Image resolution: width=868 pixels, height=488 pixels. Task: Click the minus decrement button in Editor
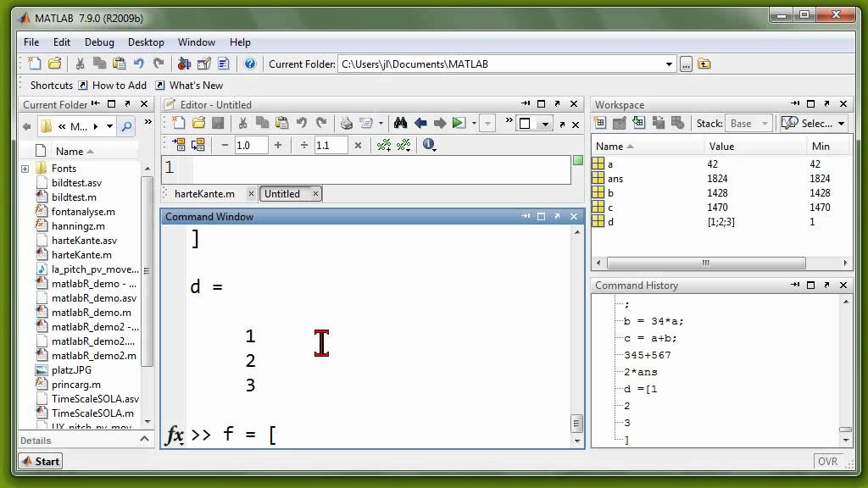coord(225,145)
